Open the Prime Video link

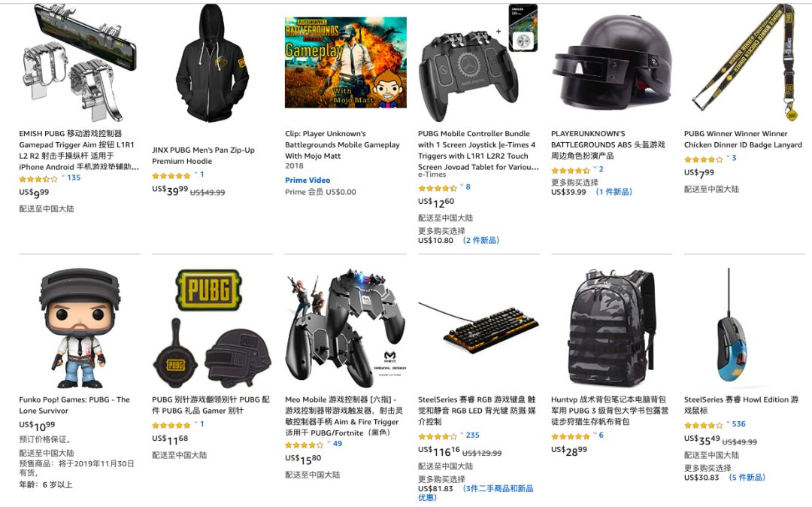308,181
